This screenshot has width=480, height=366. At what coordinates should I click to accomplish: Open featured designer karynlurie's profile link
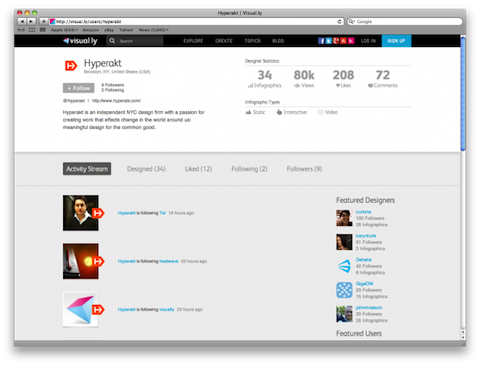366,236
